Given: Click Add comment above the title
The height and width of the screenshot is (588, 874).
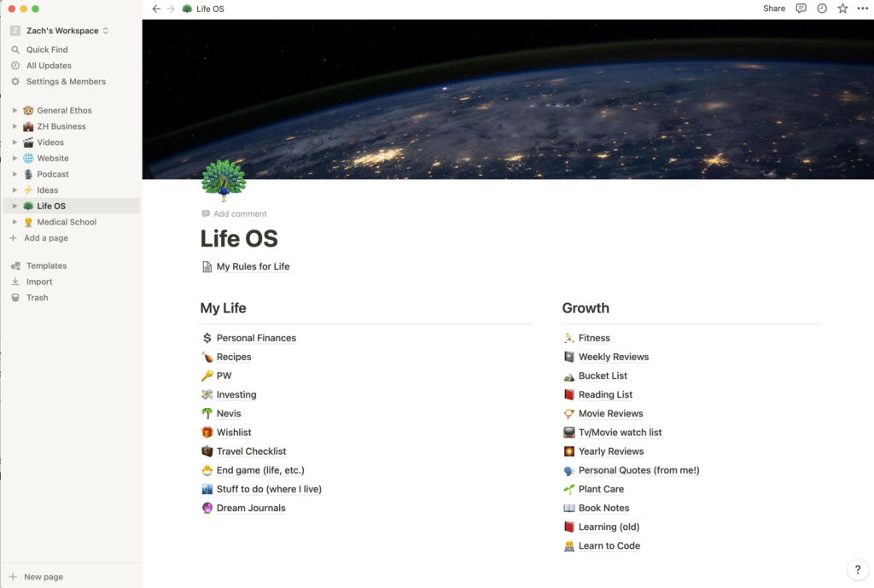Looking at the screenshot, I should (x=234, y=213).
